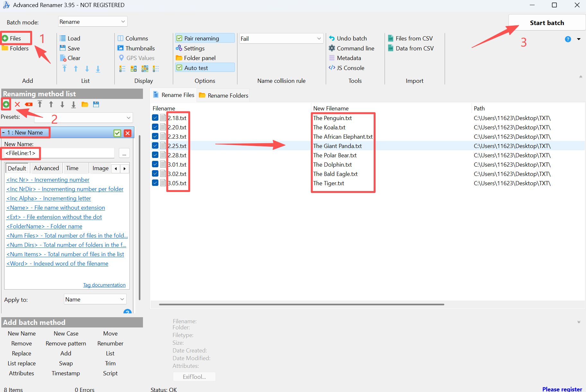Open the JS Console tool
Screen dimensions: 586x392
346,68
